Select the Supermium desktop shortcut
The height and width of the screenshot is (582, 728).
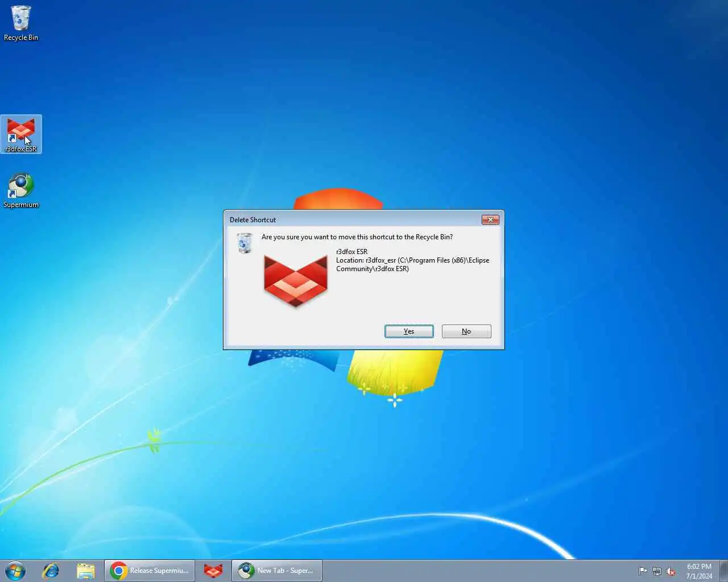[21, 190]
